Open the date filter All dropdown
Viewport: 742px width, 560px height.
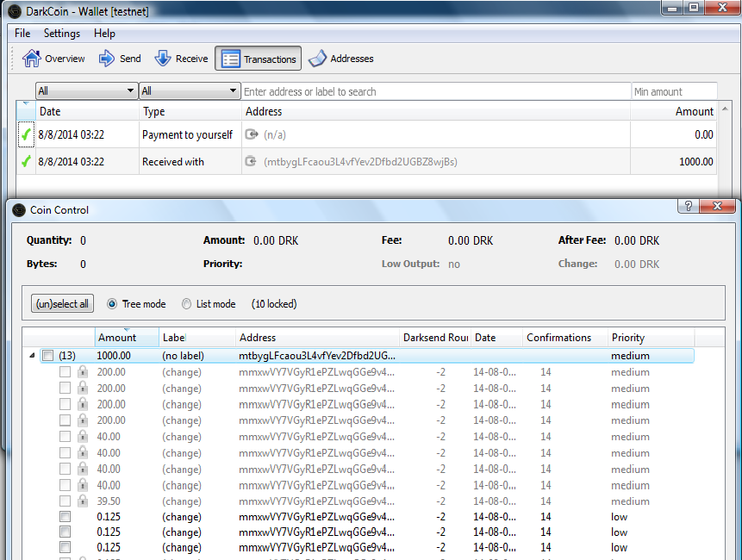pos(86,90)
